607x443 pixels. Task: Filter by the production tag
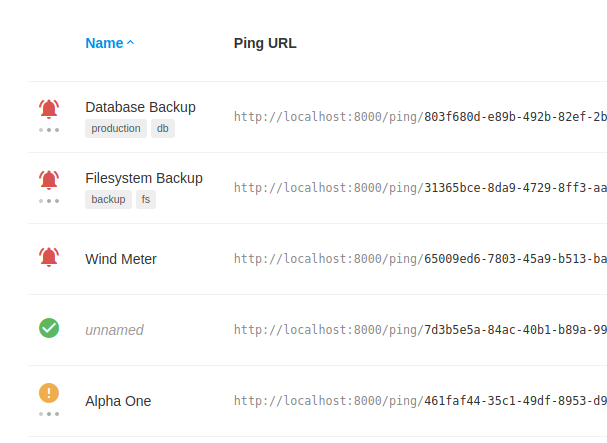click(116, 128)
